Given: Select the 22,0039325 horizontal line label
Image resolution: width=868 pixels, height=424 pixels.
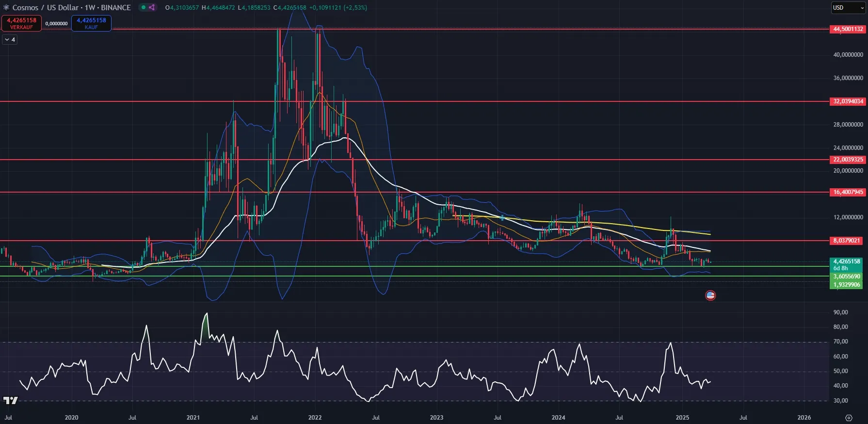Looking at the screenshot, I should [x=848, y=160].
